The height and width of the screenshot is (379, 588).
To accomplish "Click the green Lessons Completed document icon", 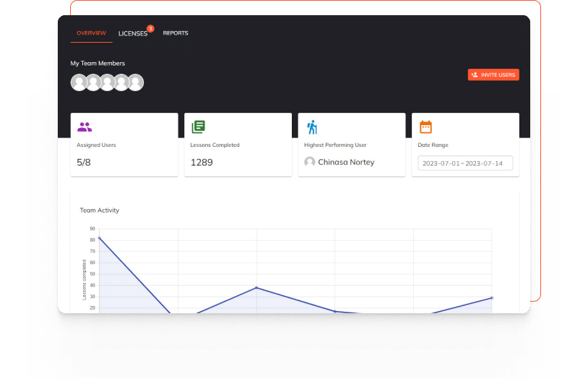I will (198, 127).
